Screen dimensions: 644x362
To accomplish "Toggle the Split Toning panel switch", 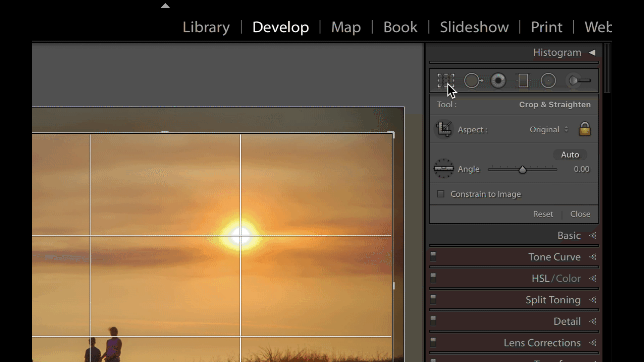I will 433,299.
